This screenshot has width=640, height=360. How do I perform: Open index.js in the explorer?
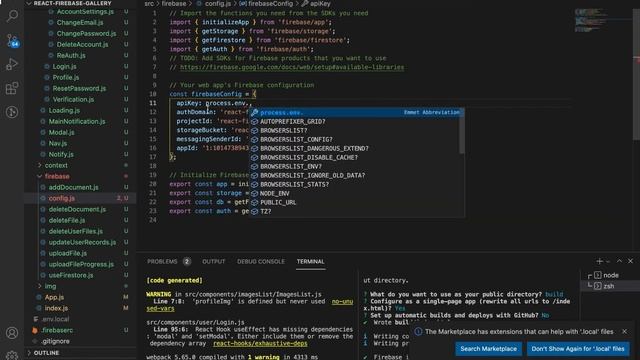[56, 308]
